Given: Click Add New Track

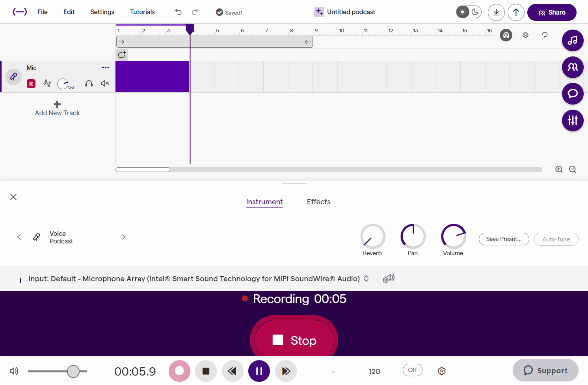Looking at the screenshot, I should pyautogui.click(x=58, y=108).
